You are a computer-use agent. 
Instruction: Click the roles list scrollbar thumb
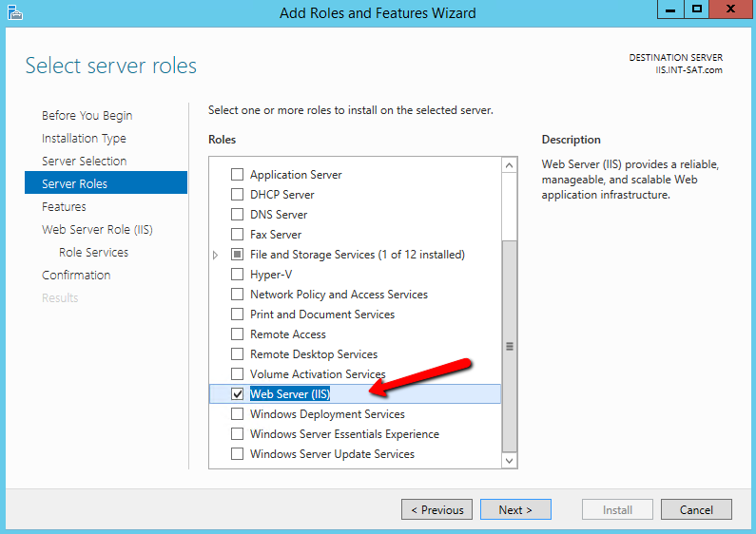(x=510, y=345)
